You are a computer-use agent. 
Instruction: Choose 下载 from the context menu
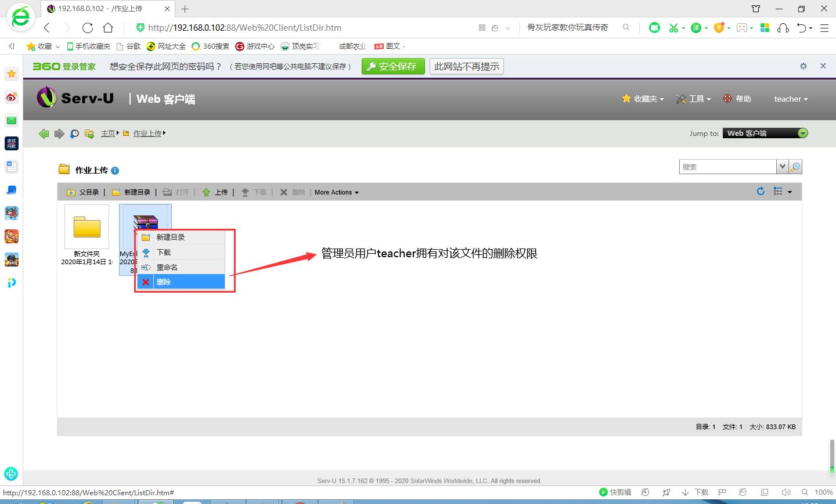(181, 252)
